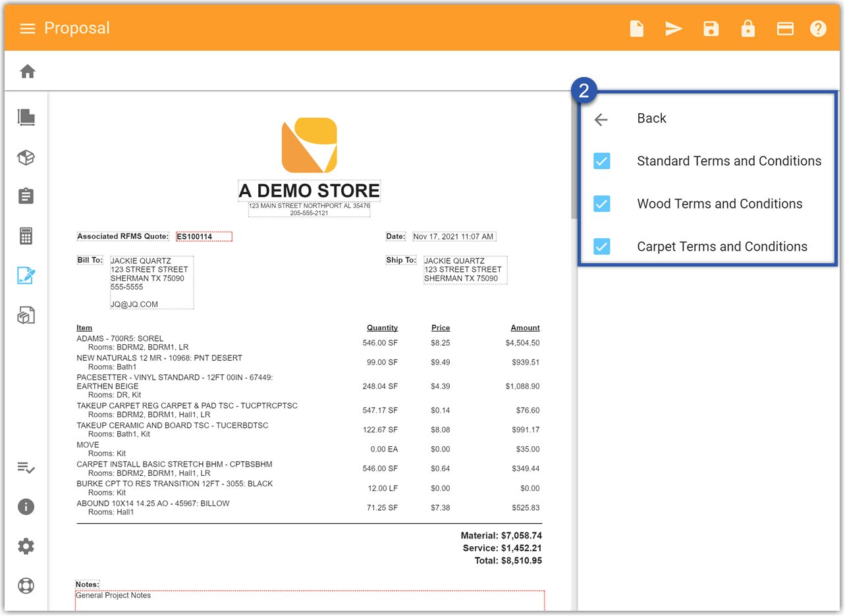Click the NEW NATURALS 12 MR line item
Screen dimensions: 845x616
tap(159, 358)
